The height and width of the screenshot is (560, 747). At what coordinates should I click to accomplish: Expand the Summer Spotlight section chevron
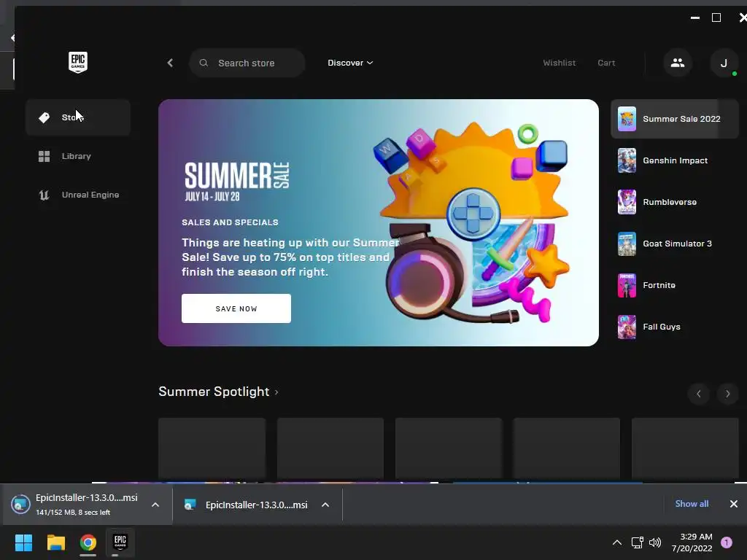(276, 392)
